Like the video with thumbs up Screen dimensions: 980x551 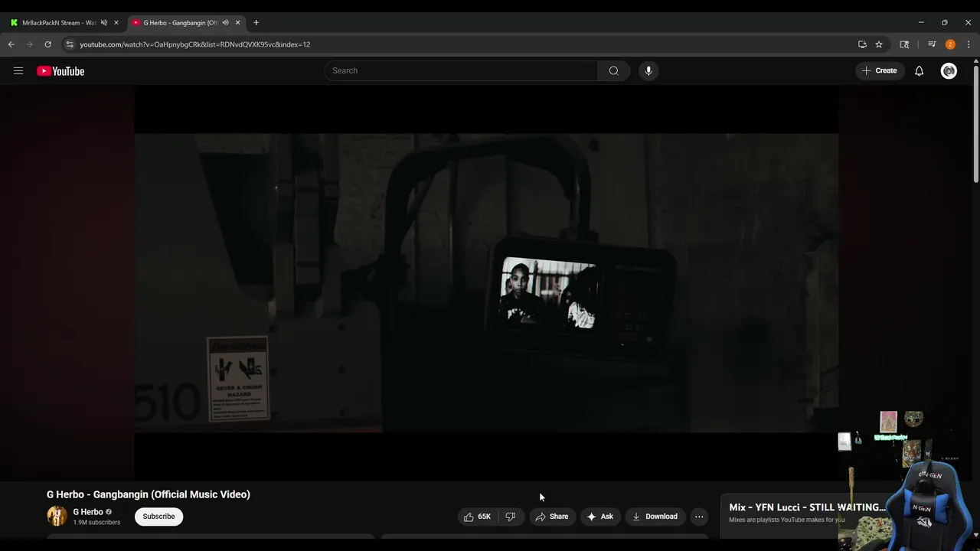pos(477,517)
